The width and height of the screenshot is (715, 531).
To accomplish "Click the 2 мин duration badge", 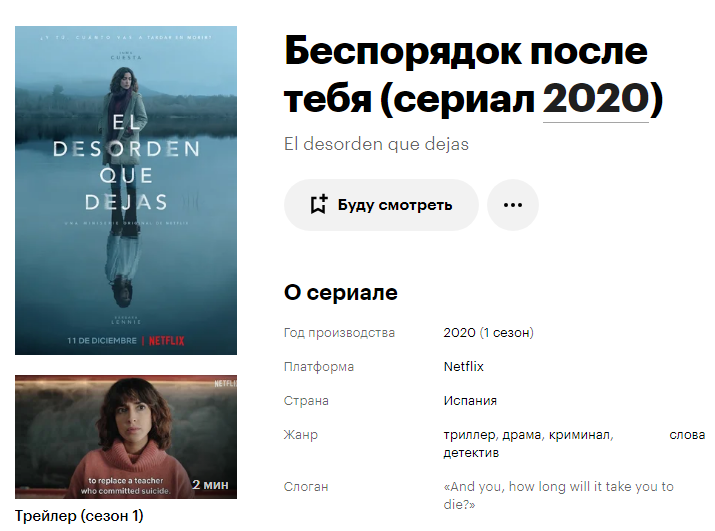I will click(x=210, y=484).
